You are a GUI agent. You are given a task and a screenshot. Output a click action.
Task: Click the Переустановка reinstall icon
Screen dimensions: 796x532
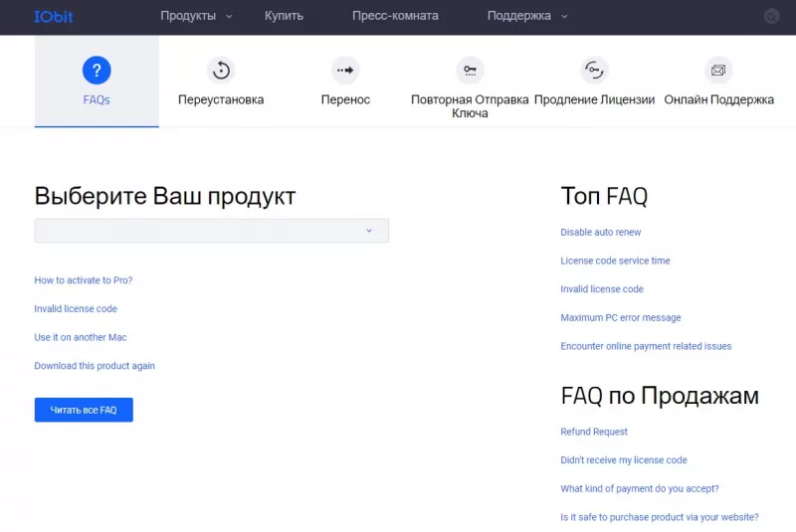click(221, 70)
